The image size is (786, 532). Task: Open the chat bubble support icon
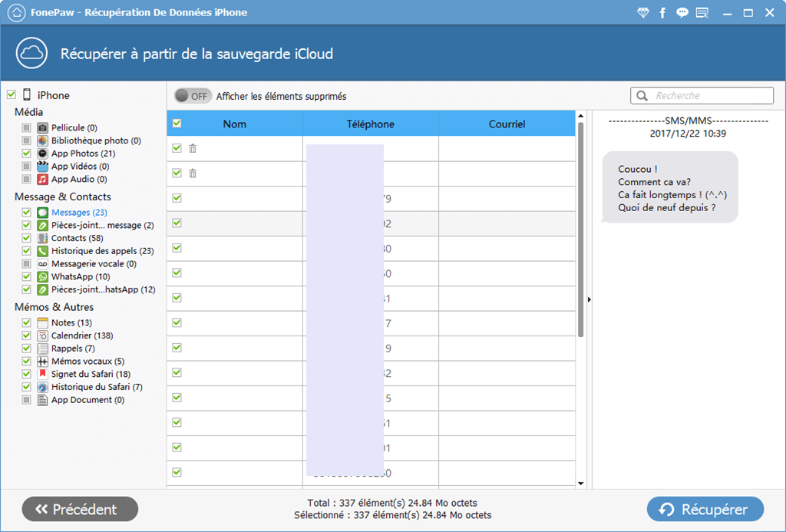682,13
